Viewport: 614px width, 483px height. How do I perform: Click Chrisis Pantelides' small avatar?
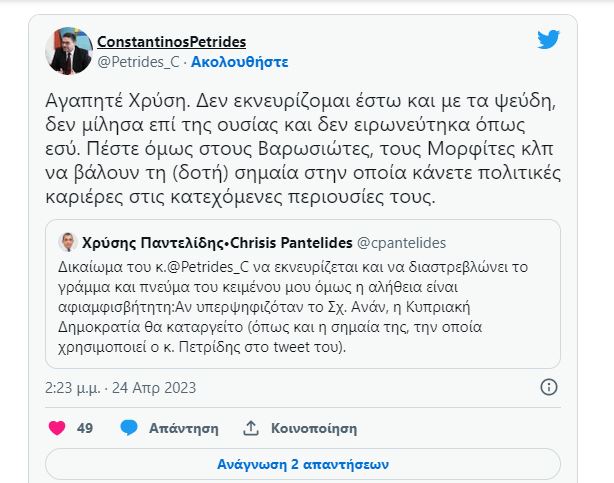click(x=67, y=243)
